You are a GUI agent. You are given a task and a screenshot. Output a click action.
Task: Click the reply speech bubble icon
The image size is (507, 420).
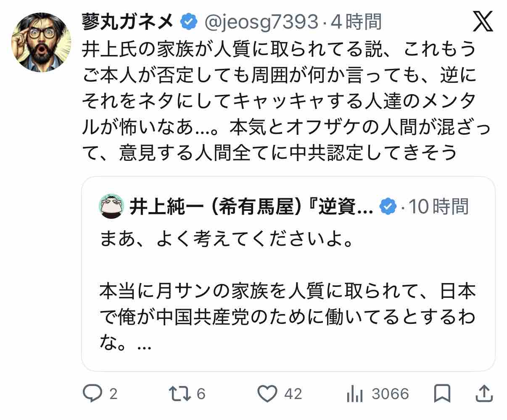pyautogui.click(x=93, y=394)
